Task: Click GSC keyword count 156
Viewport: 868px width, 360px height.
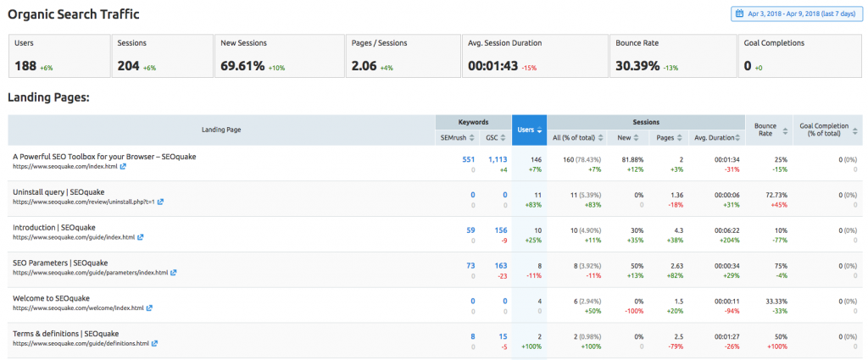Action: click(x=502, y=230)
